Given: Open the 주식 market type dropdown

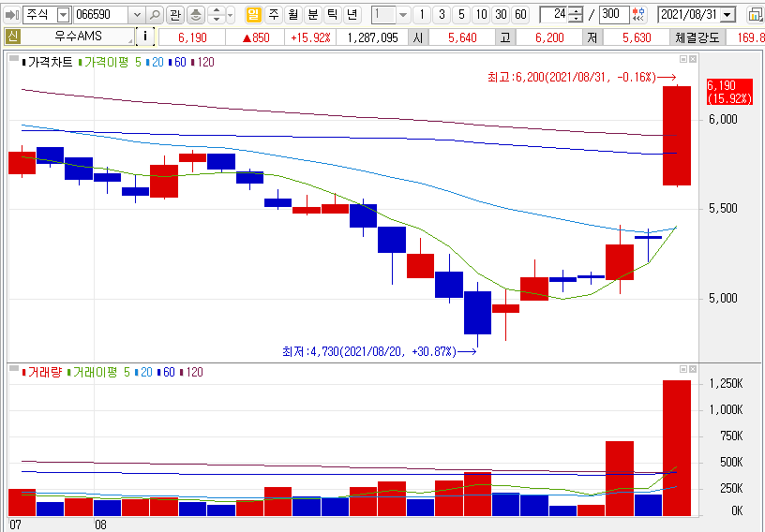Looking at the screenshot, I should coord(64,15).
